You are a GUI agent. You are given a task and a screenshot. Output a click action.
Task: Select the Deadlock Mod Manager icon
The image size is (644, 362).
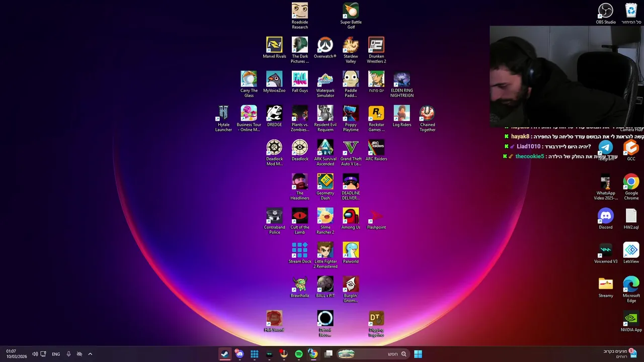pyautogui.click(x=274, y=152)
